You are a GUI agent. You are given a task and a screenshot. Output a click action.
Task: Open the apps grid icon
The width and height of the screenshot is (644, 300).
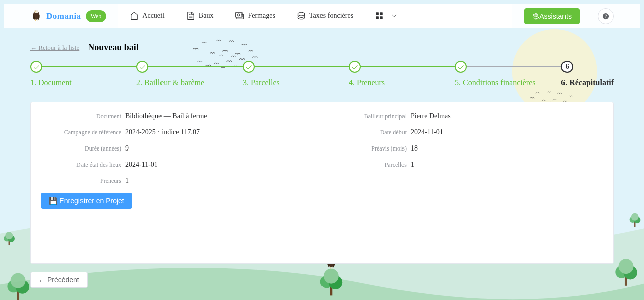point(379,16)
